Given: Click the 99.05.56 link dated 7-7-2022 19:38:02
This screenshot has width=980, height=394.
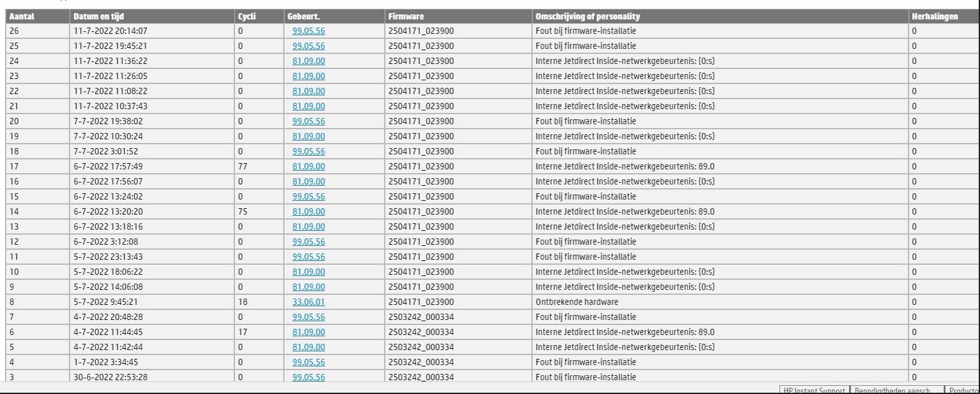Looking at the screenshot, I should [x=308, y=121].
